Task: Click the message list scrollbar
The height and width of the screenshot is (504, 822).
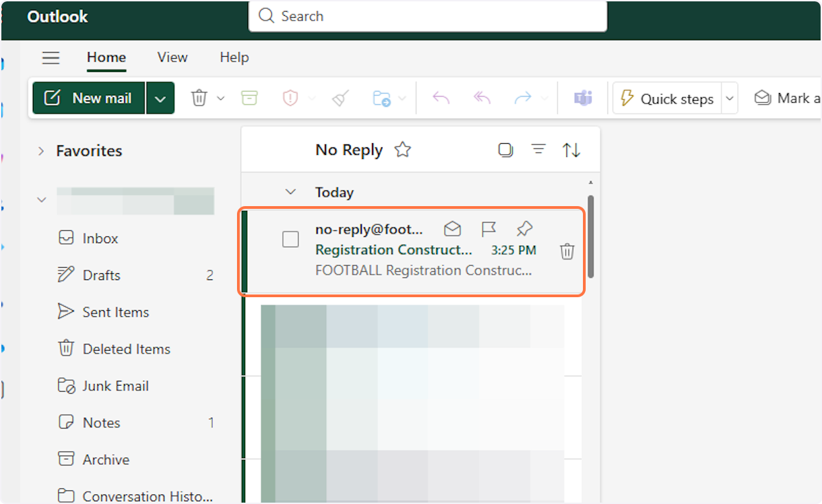Action: tap(590, 236)
